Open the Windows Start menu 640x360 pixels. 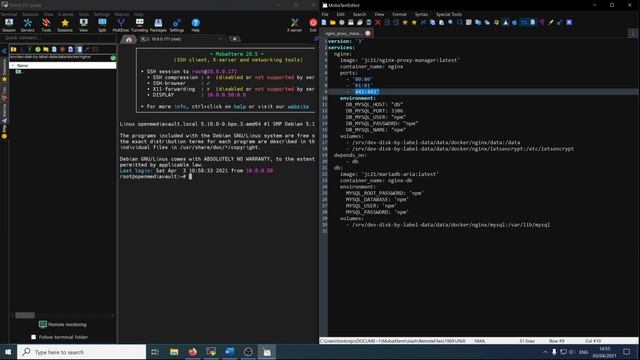8,352
